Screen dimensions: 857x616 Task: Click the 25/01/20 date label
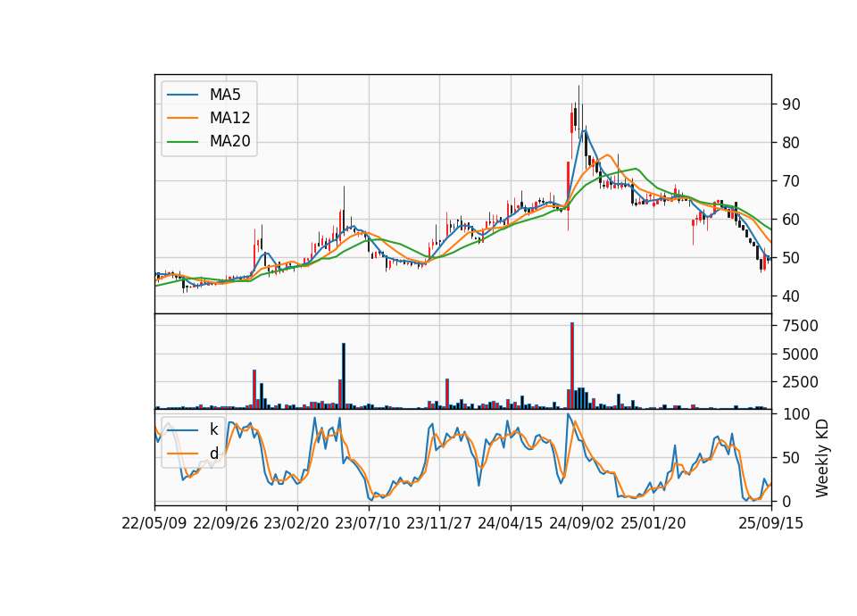point(653,523)
